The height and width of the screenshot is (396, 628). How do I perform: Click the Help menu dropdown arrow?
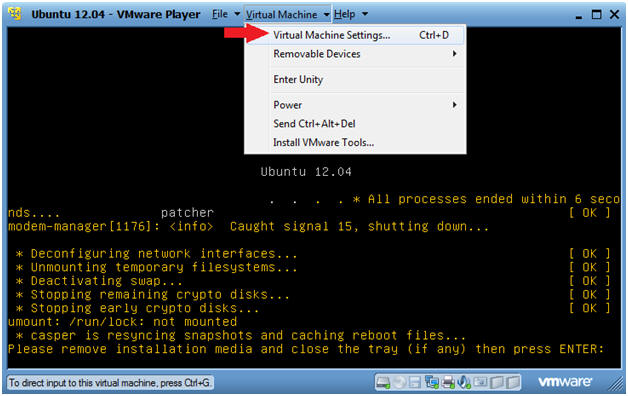coord(365,14)
